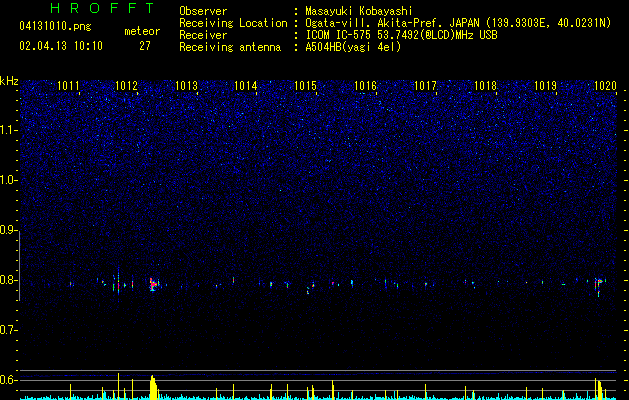Click the gray frequency range bar on left axis
This screenshot has width=629, height=400.
coord(20,266)
